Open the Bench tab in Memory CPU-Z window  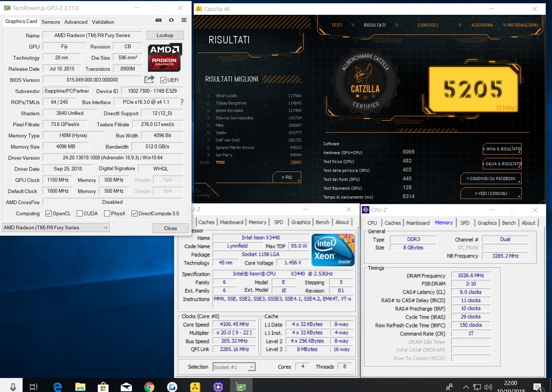pos(509,223)
